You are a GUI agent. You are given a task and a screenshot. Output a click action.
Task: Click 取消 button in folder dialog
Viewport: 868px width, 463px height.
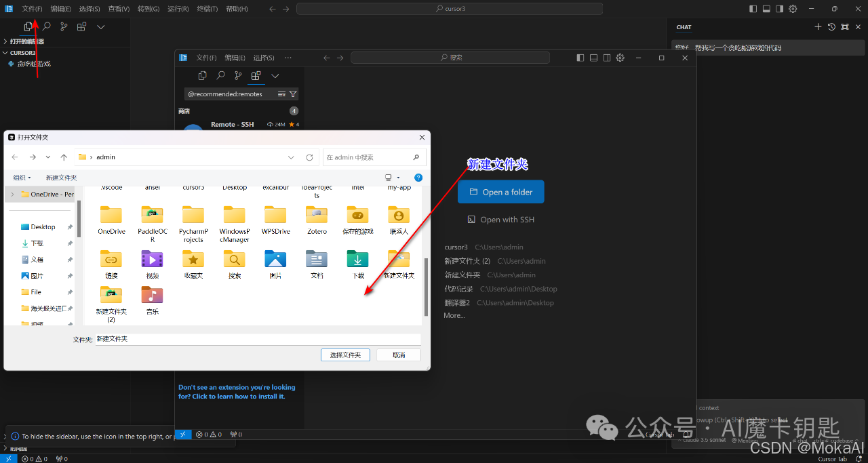[399, 355]
